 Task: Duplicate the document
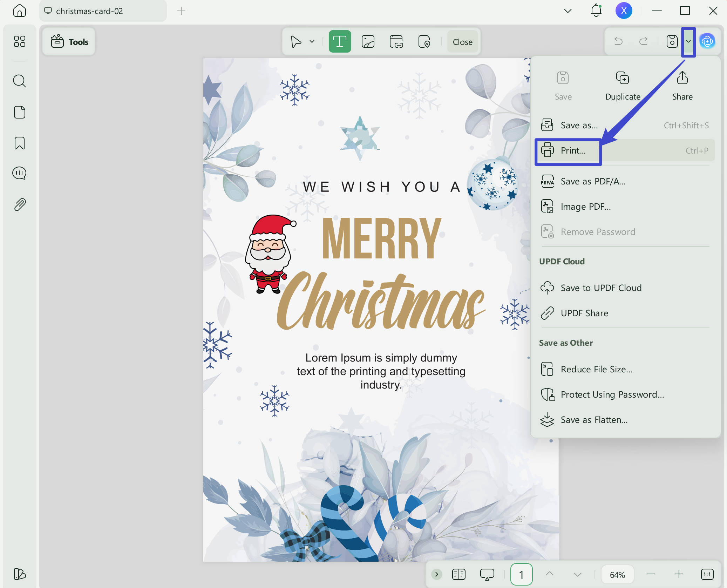(623, 86)
